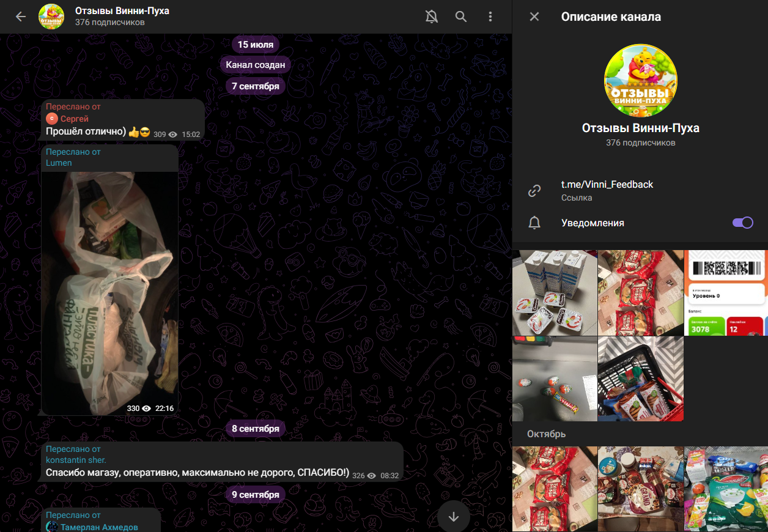
Task: Open the shopping basket photo thumbnail
Action: tap(640, 379)
